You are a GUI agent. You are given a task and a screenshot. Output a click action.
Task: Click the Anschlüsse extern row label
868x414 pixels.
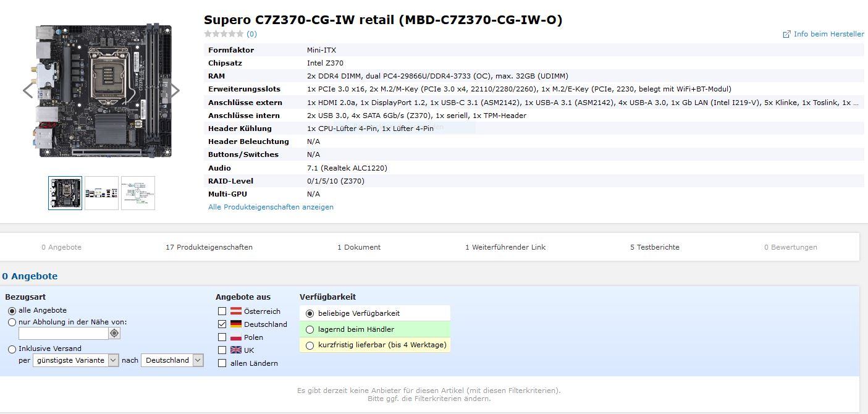[245, 103]
